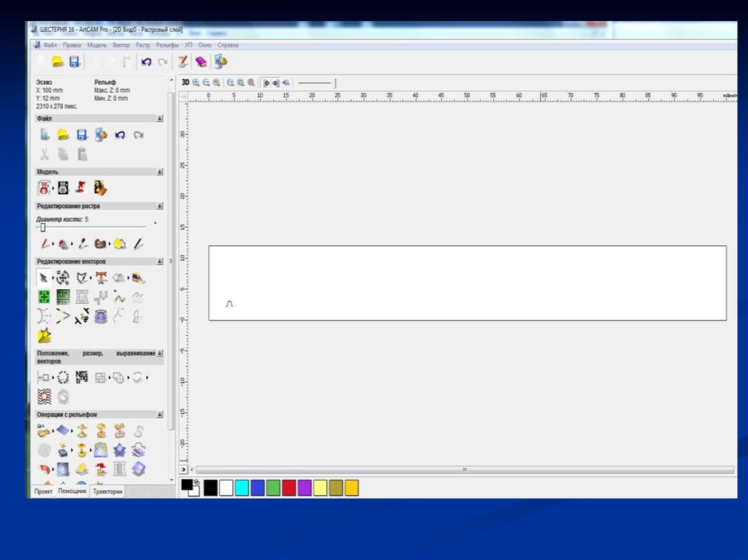Viewport: 748px width, 560px height.
Task: Click the Create Vector Text tool
Action: tap(101, 277)
